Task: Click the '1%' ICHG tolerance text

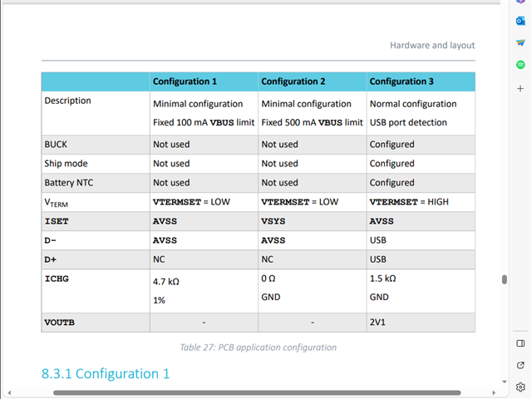Action: click(x=159, y=301)
